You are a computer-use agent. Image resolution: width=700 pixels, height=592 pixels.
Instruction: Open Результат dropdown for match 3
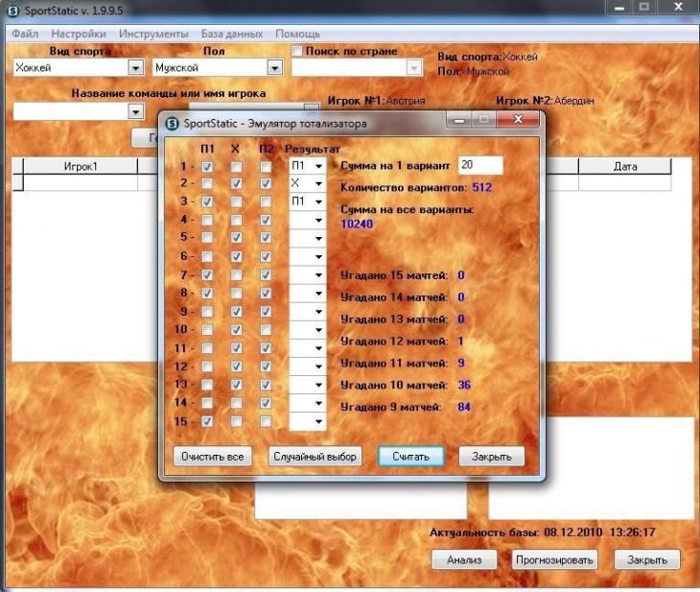click(x=318, y=201)
